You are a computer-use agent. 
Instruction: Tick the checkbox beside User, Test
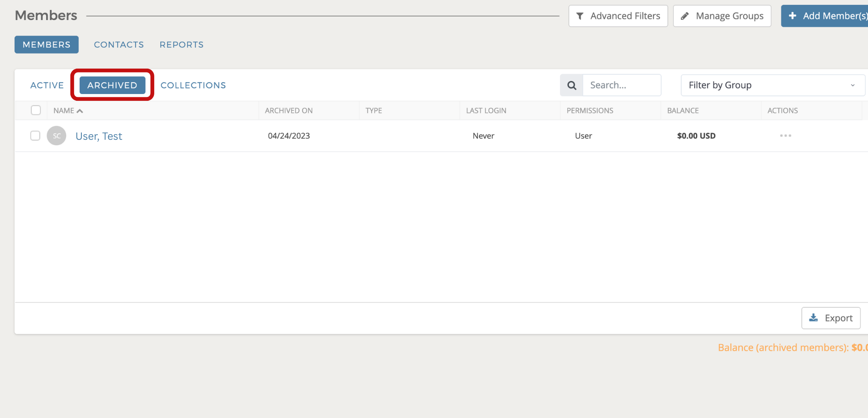tap(35, 136)
